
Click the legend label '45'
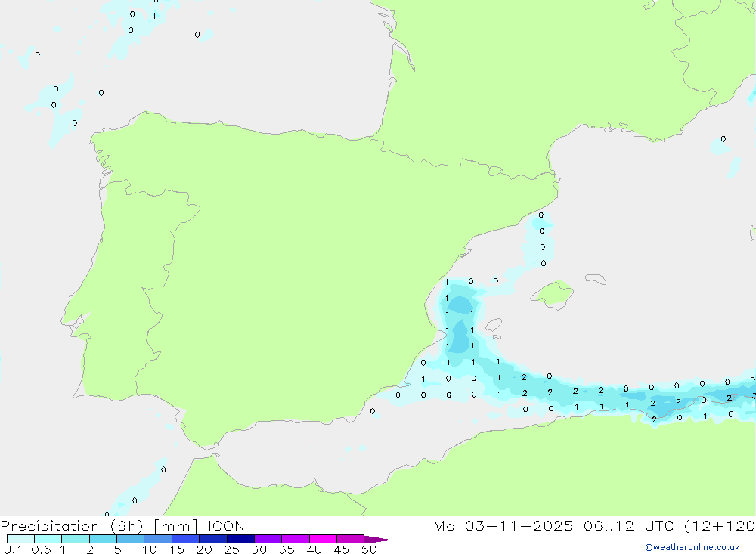[342, 549]
